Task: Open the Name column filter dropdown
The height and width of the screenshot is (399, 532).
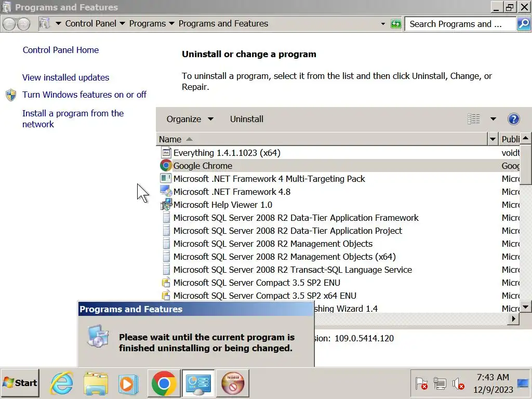Action: coord(493,139)
